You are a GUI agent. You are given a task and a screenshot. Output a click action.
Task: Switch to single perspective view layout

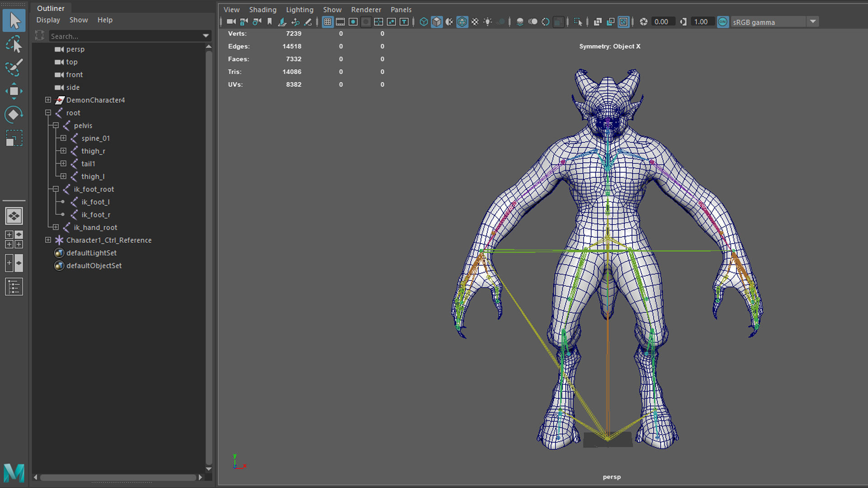coord(14,216)
